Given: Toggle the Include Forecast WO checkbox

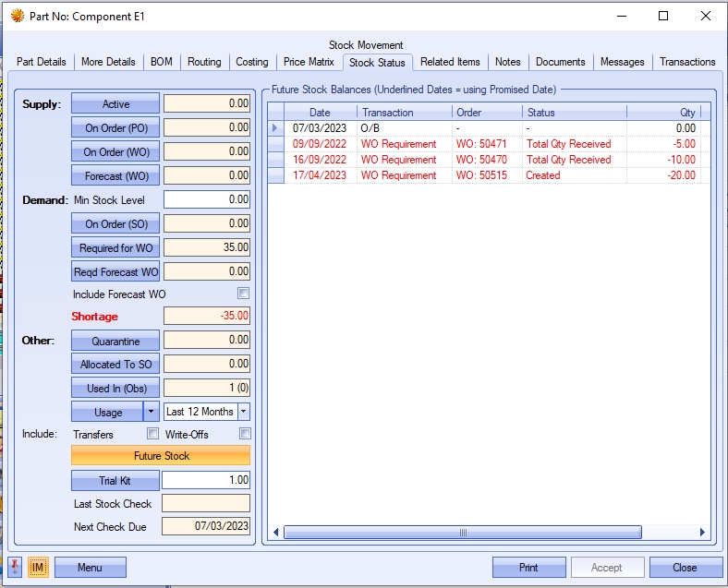Looking at the screenshot, I should (x=243, y=294).
